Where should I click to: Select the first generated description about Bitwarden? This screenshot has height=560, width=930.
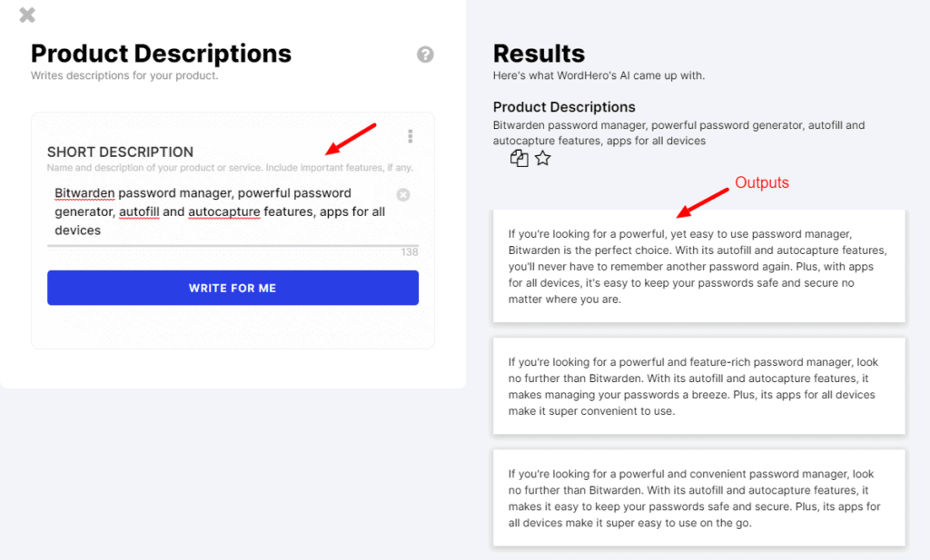[x=698, y=265]
